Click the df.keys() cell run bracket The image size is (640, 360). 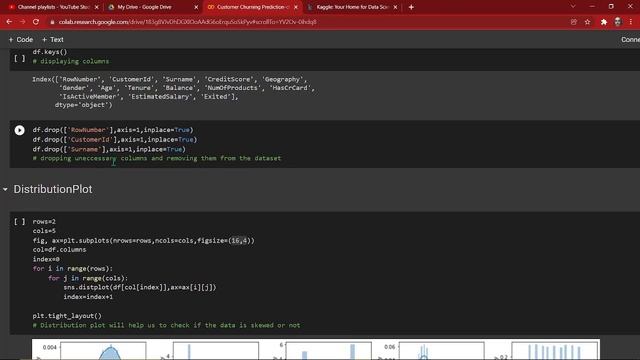(x=19, y=58)
